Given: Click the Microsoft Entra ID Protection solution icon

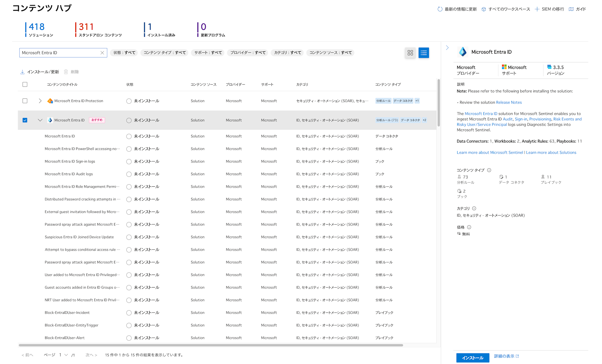Looking at the screenshot, I should coord(50,101).
